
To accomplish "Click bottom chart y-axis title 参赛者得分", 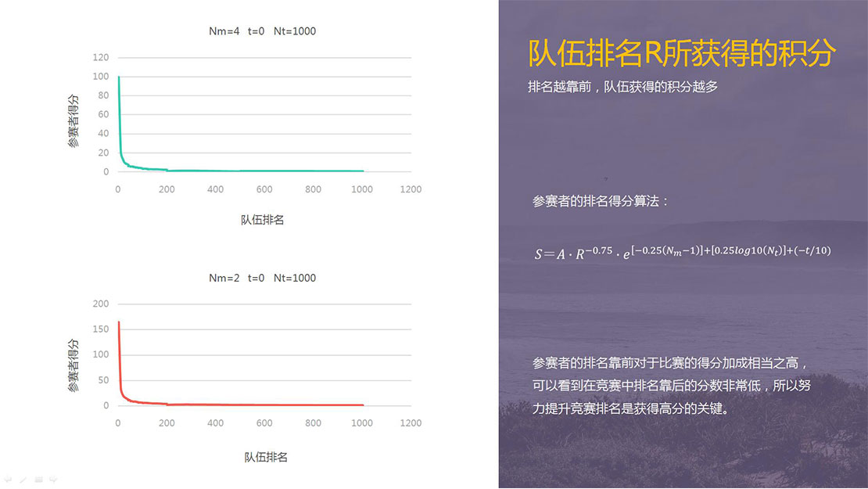I will click(73, 365).
